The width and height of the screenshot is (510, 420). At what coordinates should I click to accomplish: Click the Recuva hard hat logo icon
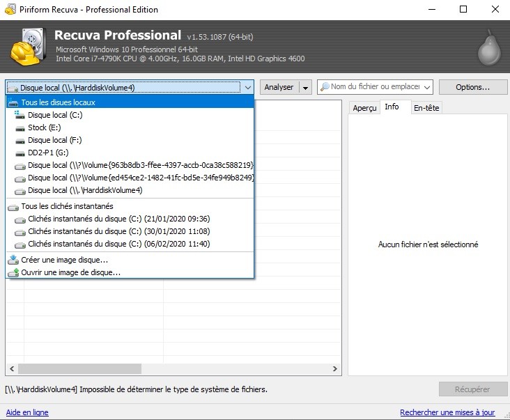pyautogui.click(x=29, y=45)
